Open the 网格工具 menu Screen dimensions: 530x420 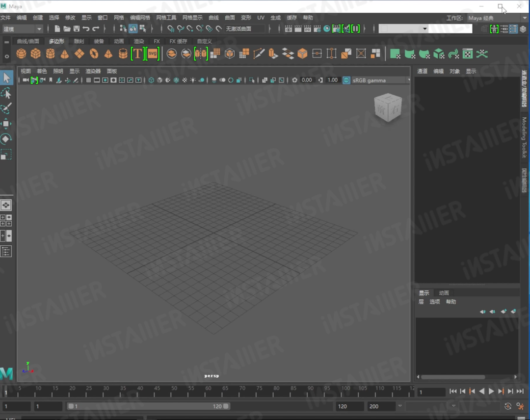pyautogui.click(x=166, y=18)
